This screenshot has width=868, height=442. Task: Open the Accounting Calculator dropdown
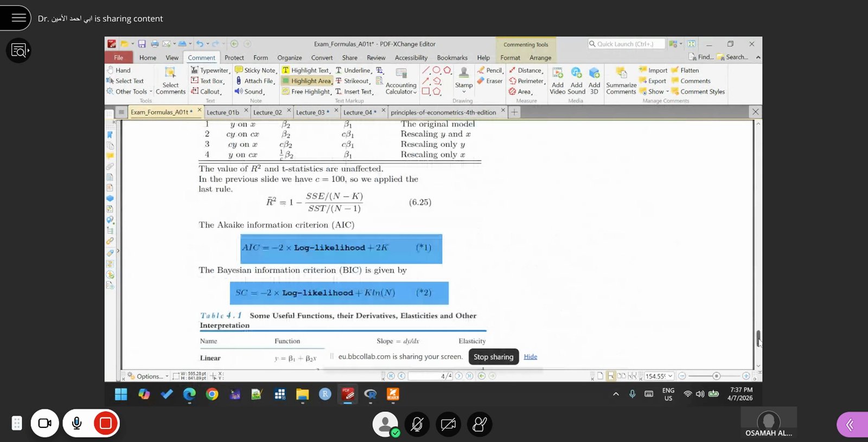401,81
